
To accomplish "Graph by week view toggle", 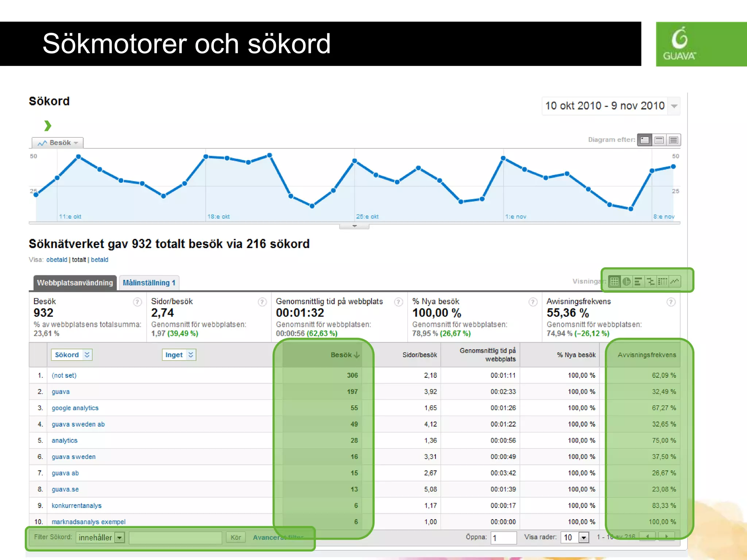I will coord(659,140).
